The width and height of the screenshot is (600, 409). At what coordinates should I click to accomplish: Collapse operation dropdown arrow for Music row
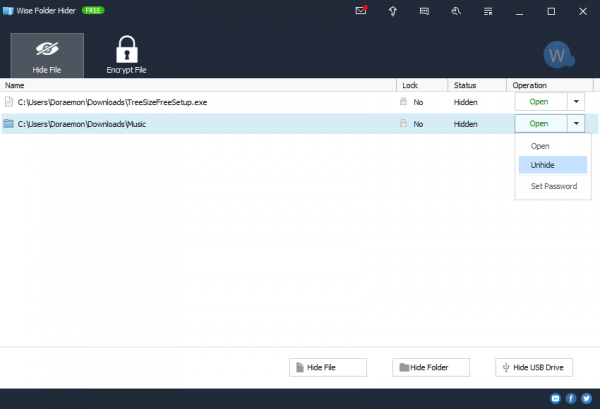click(x=576, y=124)
